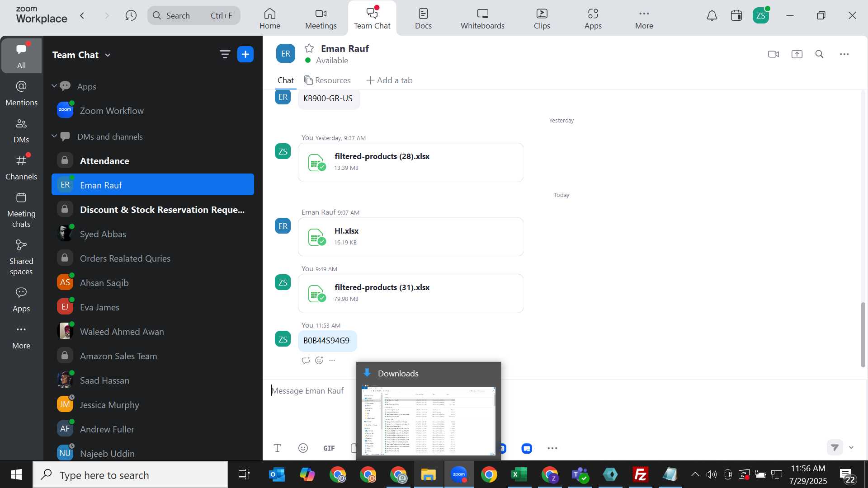The image size is (868, 488).
Task: Open Apps in the left sidebar
Action: (21, 300)
